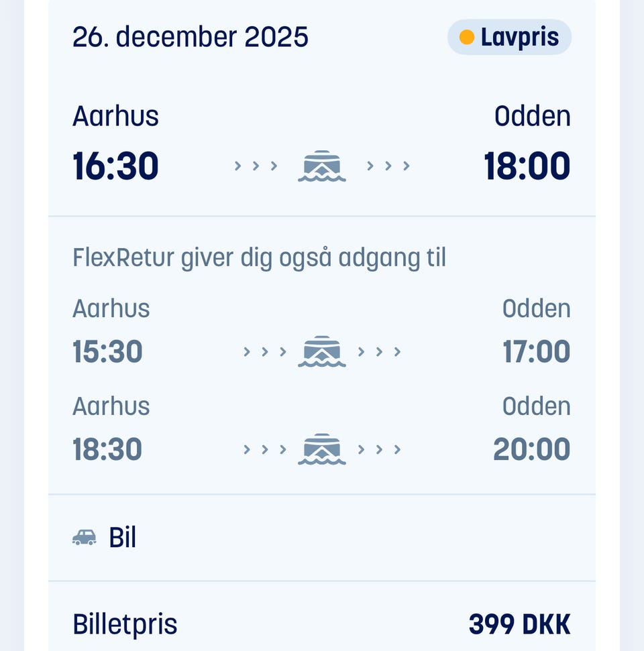
Task: Click the ferry icon on 15:30 departure
Action: click(322, 351)
